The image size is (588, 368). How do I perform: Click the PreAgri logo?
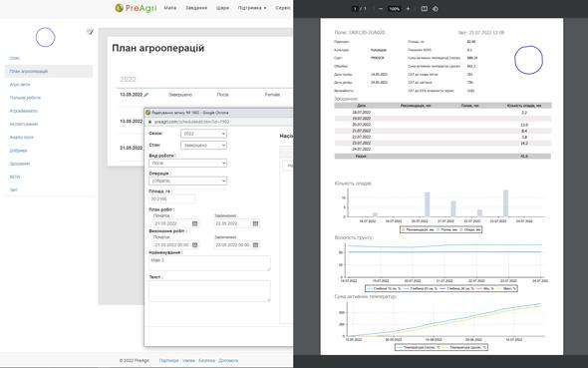point(136,8)
